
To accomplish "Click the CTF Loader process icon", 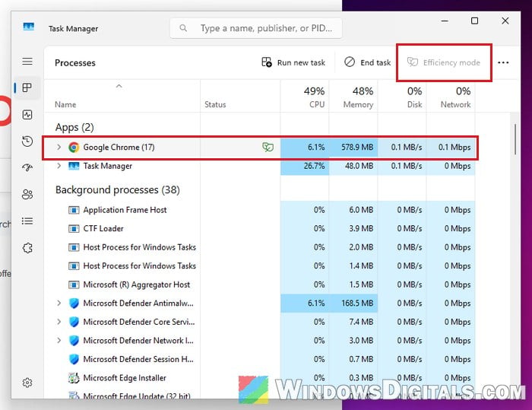I will pyautogui.click(x=74, y=229).
